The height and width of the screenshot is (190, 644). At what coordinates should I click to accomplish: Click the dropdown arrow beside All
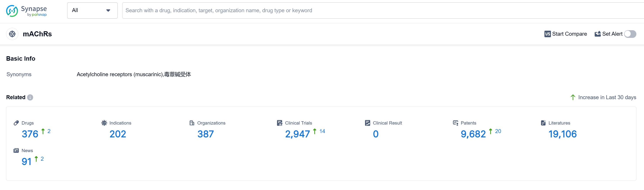click(x=108, y=11)
